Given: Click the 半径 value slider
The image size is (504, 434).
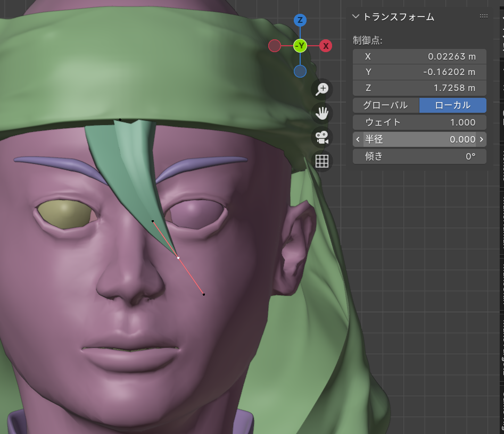Looking at the screenshot, I should coord(419,139).
